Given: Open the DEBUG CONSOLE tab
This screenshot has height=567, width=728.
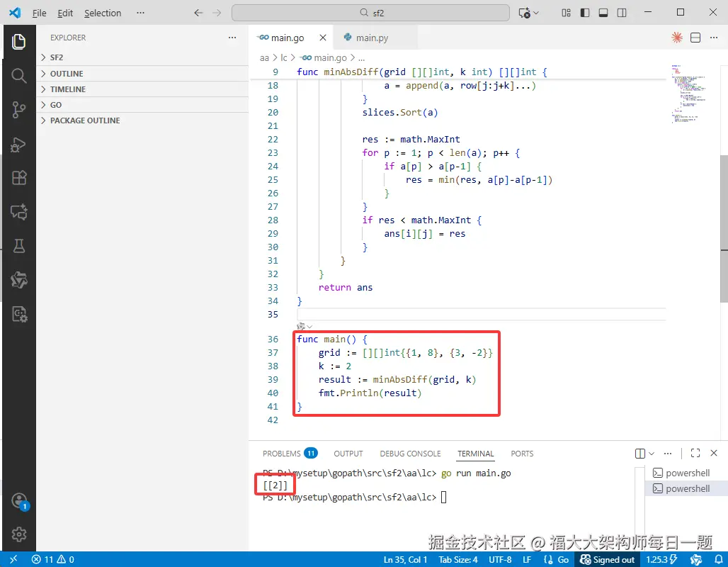Looking at the screenshot, I should pyautogui.click(x=410, y=453).
